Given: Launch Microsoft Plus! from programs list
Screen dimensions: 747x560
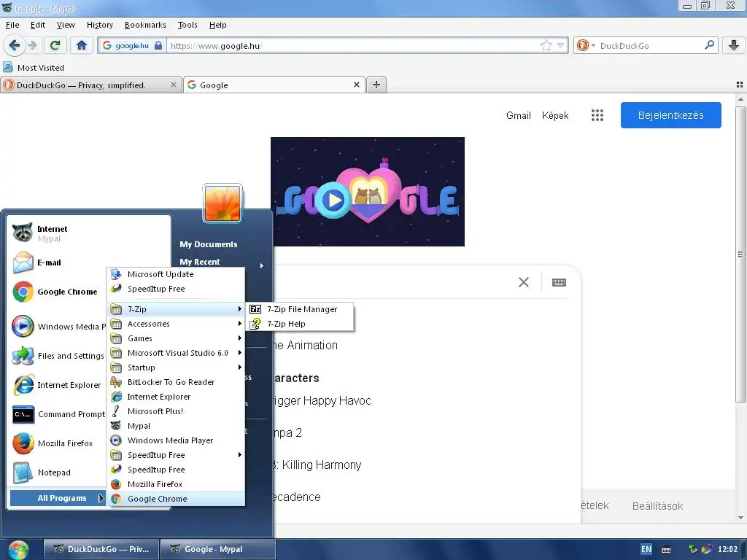Looking at the screenshot, I should (x=176, y=411).
